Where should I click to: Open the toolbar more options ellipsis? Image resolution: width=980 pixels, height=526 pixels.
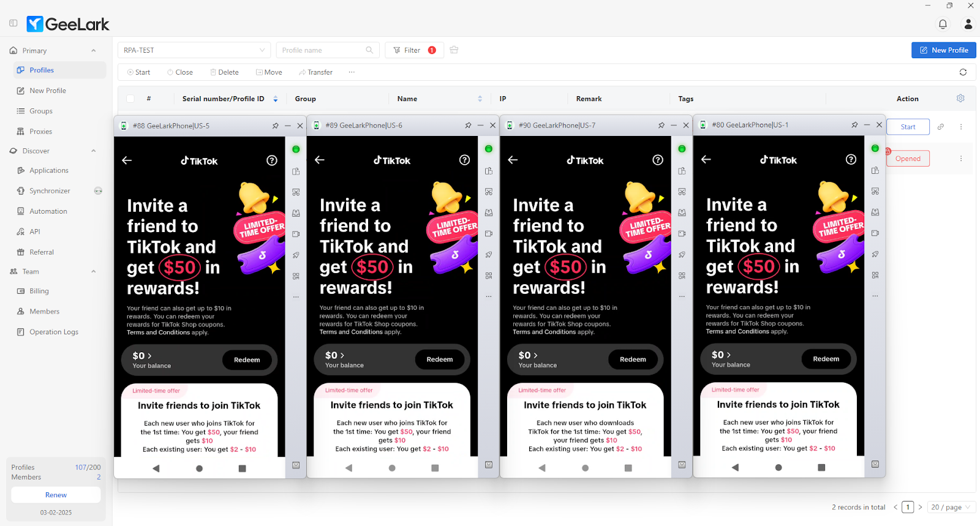(352, 72)
